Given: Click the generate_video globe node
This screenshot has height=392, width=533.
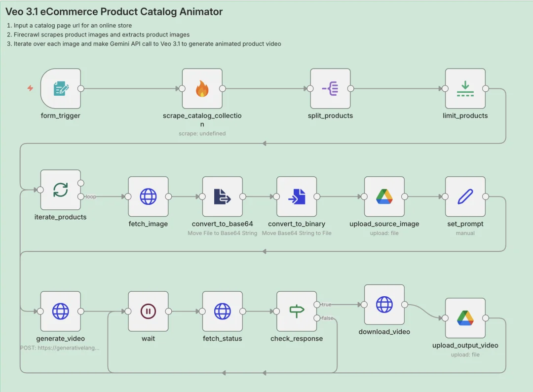Looking at the screenshot, I should [60, 311].
